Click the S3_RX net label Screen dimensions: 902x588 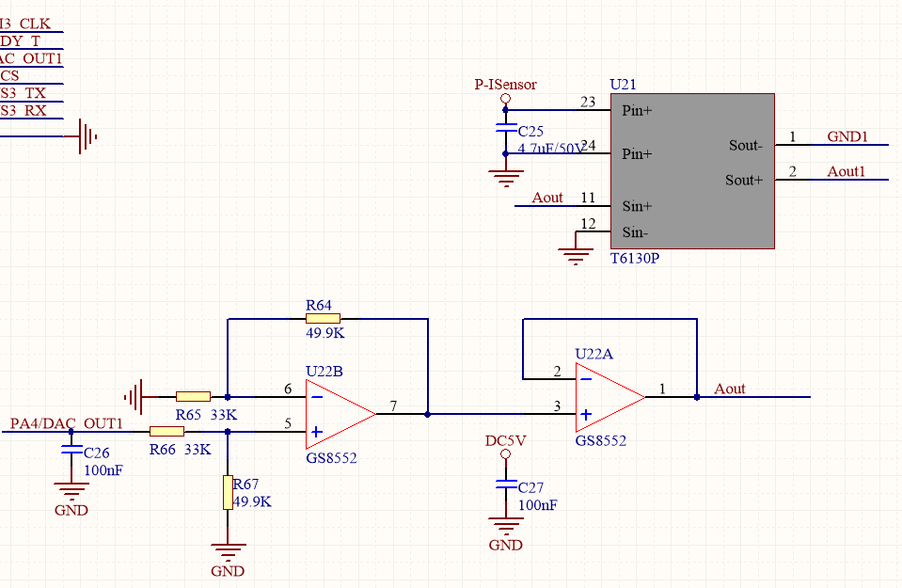click(x=24, y=110)
